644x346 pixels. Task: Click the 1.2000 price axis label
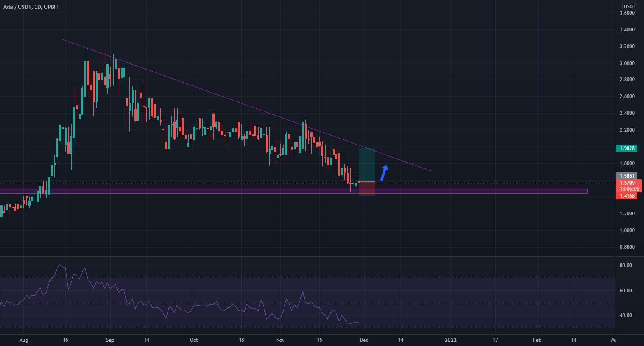pyautogui.click(x=627, y=214)
